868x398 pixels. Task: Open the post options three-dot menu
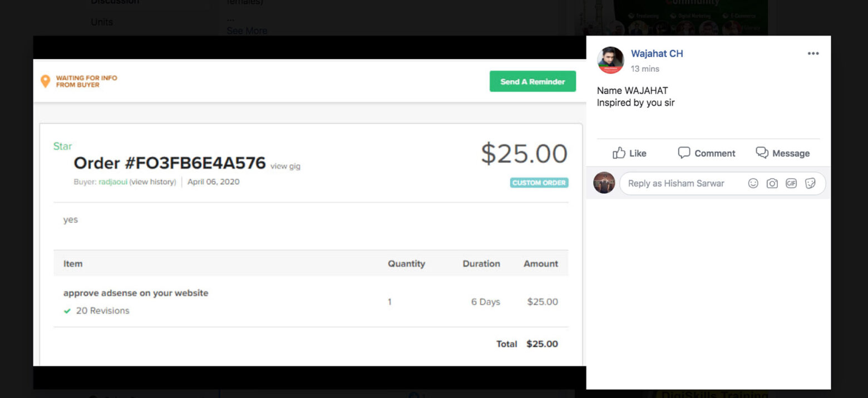(x=813, y=53)
